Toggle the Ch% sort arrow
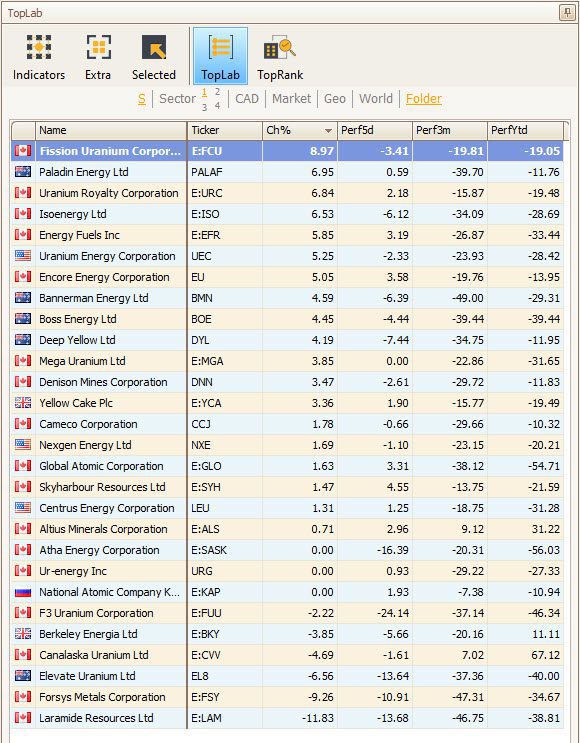This screenshot has width=580, height=743. [328, 131]
